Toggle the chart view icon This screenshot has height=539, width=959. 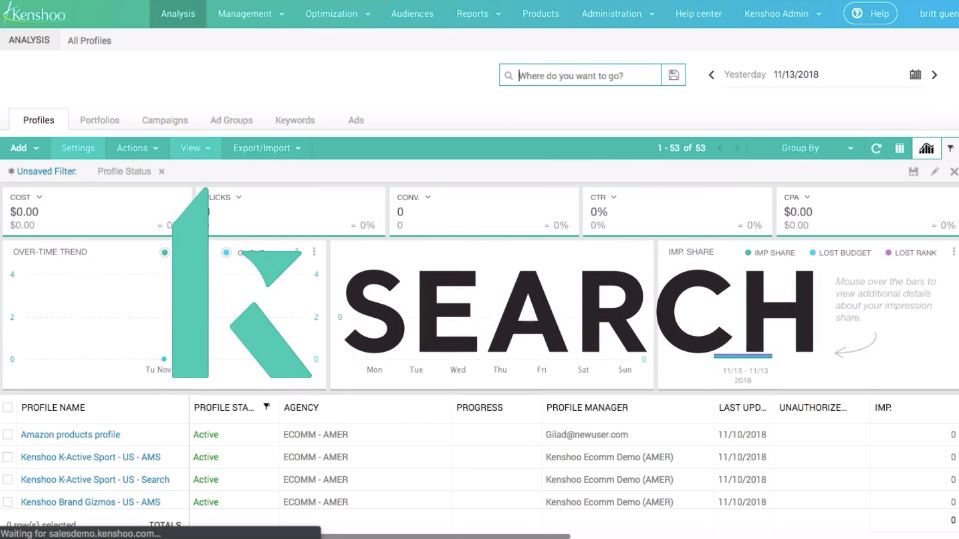(x=927, y=148)
